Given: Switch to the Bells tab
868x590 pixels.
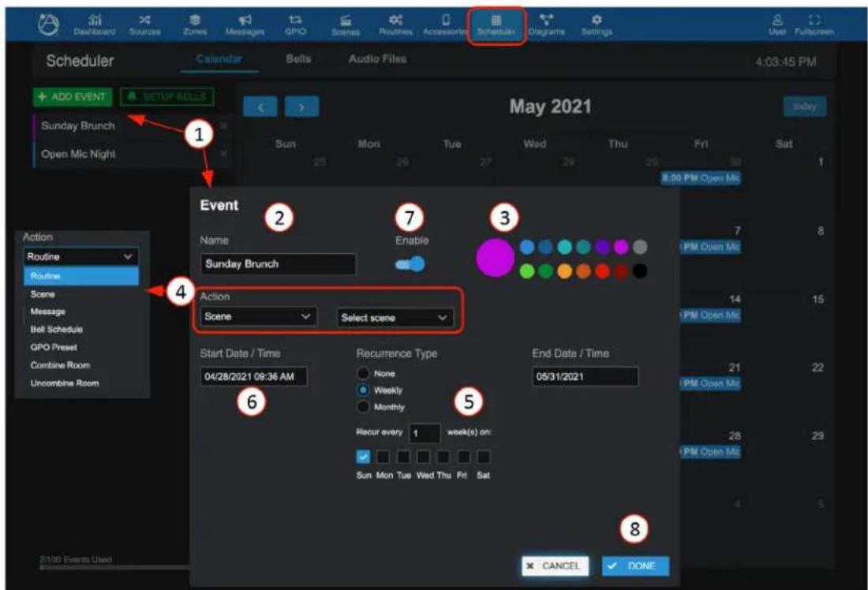Looking at the screenshot, I should (298, 59).
